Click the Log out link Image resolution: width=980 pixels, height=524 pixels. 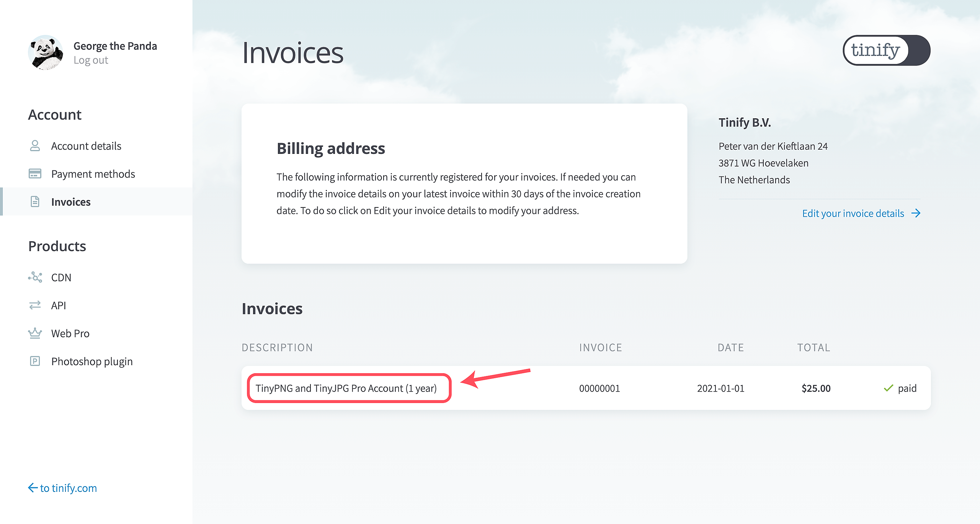91,60
